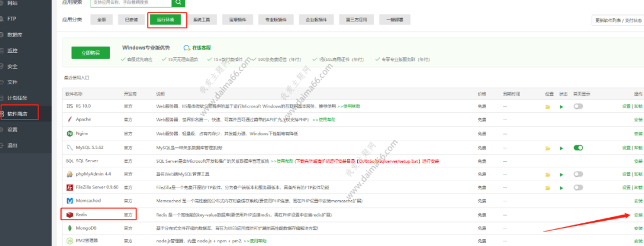Screen dimensions: 644x246
Task: Click the SQL Server row icon
Action: pyautogui.click(x=69, y=160)
